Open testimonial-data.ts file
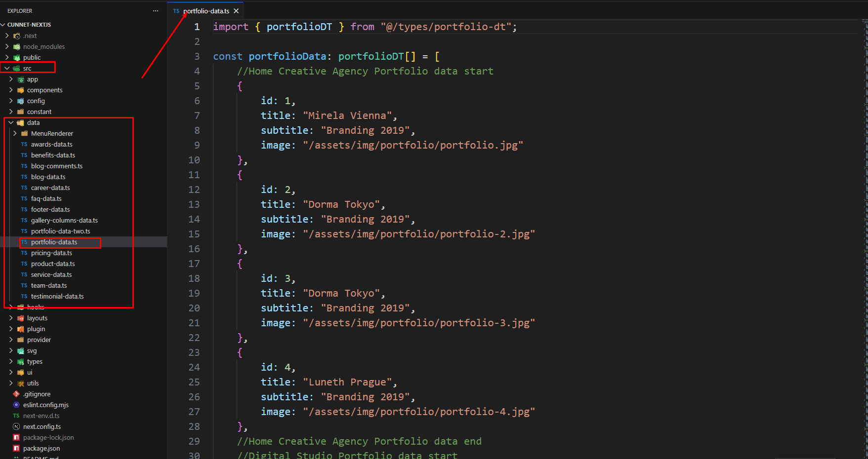Viewport: 868px width, 459px height. coord(57,296)
